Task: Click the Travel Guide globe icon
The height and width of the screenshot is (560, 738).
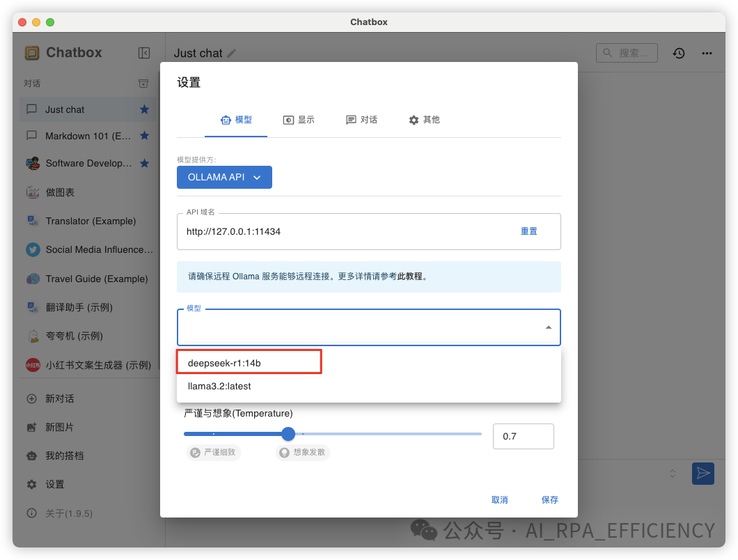Action: point(33,279)
